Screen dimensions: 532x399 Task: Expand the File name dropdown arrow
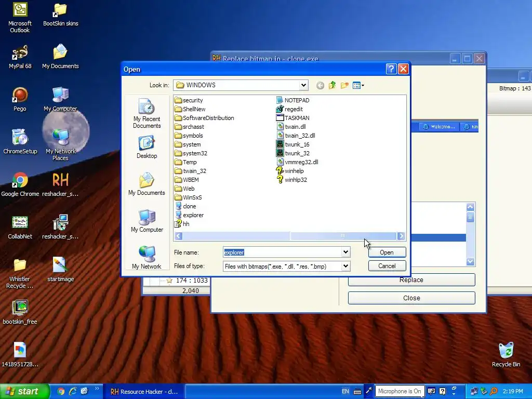[x=345, y=252]
